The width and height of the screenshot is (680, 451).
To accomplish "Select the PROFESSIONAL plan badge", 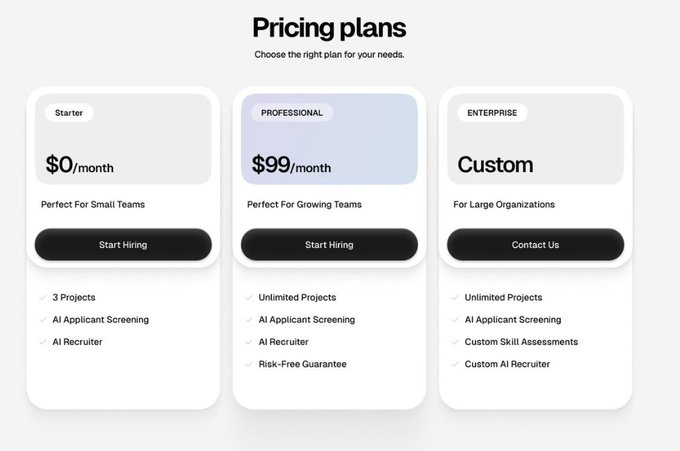I will click(x=292, y=113).
